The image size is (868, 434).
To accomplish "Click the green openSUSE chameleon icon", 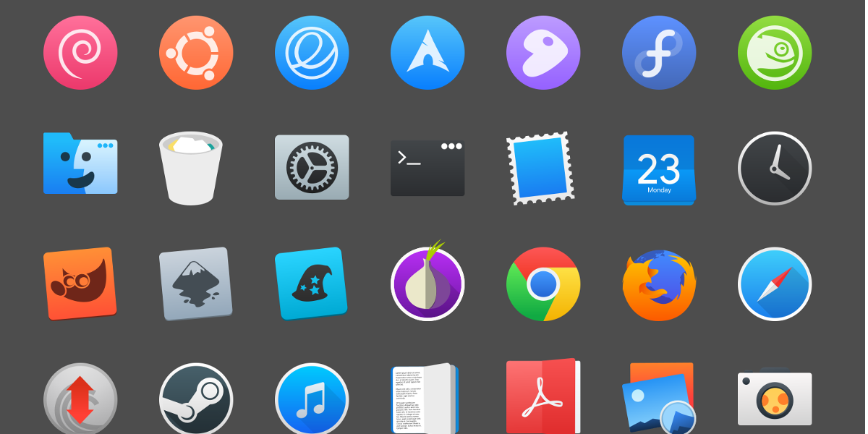I will point(775,53).
